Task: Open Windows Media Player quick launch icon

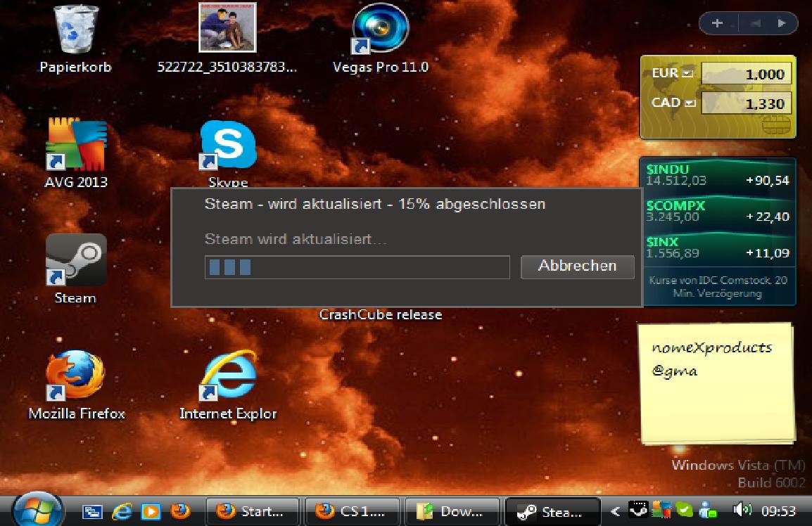Action: click(x=151, y=512)
